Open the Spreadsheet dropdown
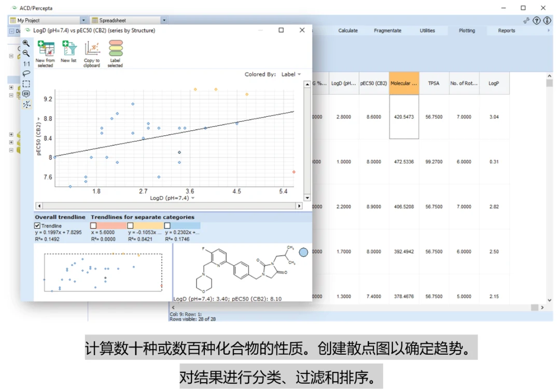Screen dimensions: 560x392 164,20
